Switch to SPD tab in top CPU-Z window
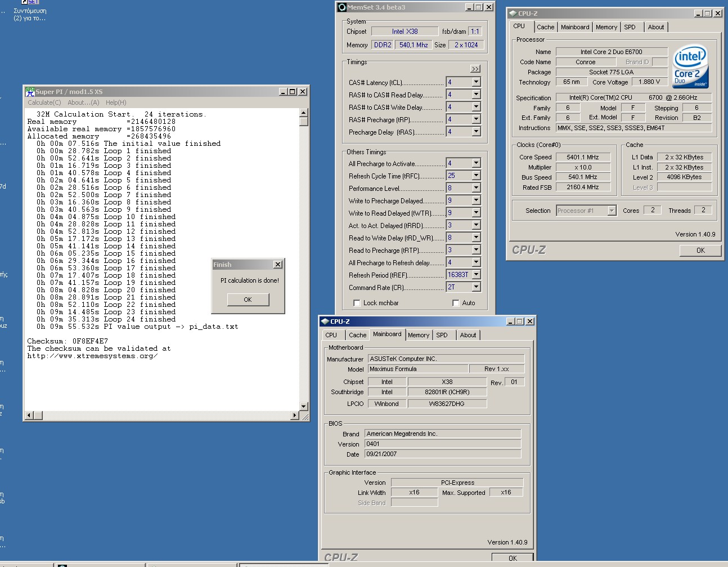 pyautogui.click(x=630, y=27)
